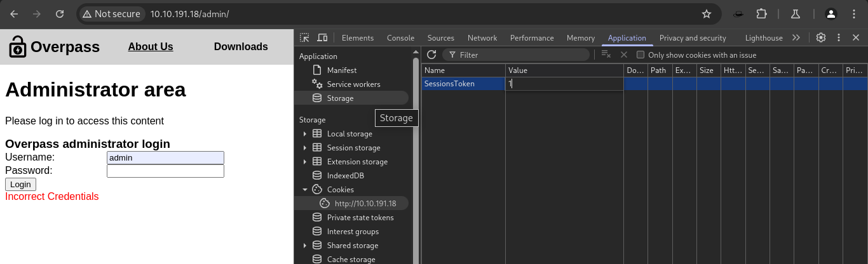The image size is (868, 264).
Task: Open DevTools settings gear
Action: [x=821, y=38]
